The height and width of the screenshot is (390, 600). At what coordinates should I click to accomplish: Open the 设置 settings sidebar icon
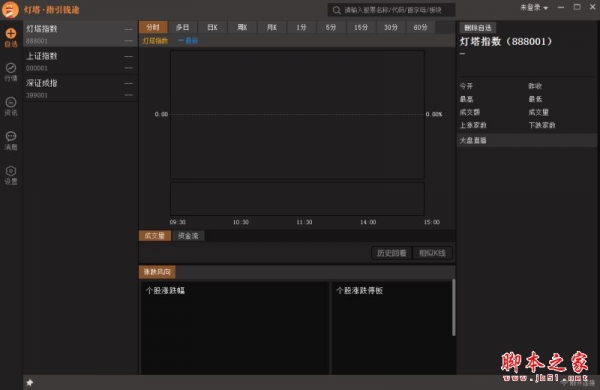click(11, 175)
